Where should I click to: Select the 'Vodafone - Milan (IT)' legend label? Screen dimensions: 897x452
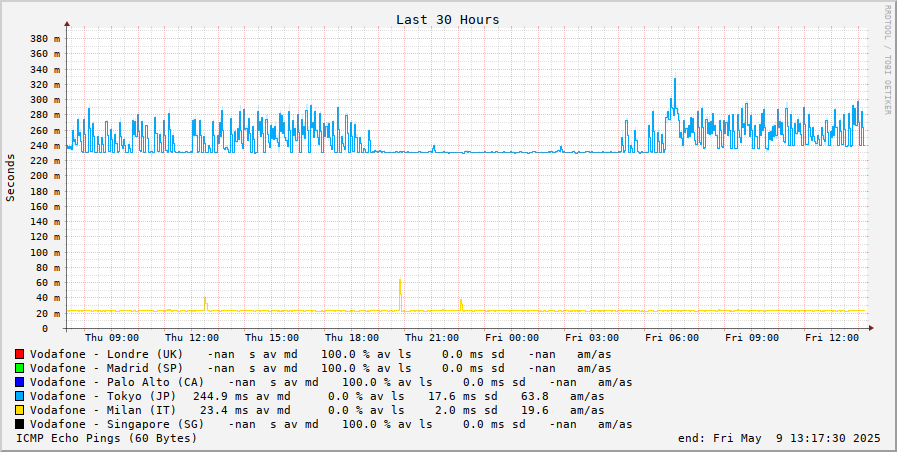coord(104,410)
